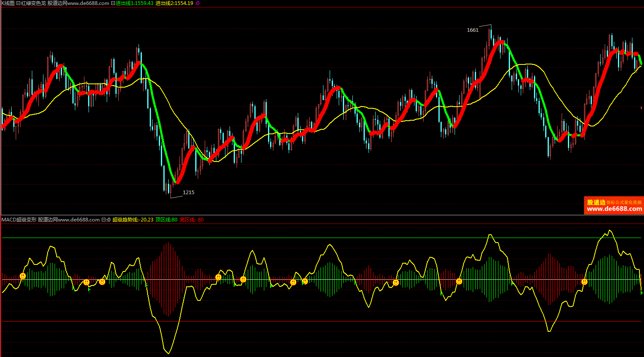Click the 超级趋势线:-20.23 readout
The image size is (644, 357).
click(x=133, y=220)
